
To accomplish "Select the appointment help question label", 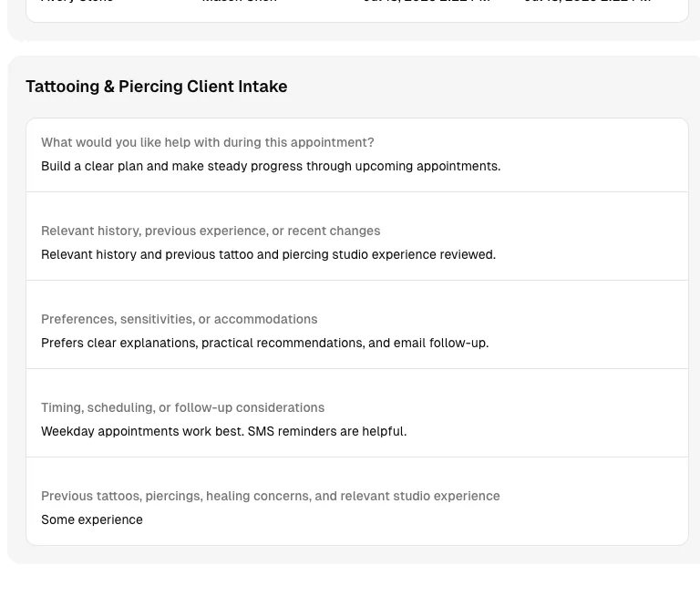I will [x=208, y=142].
